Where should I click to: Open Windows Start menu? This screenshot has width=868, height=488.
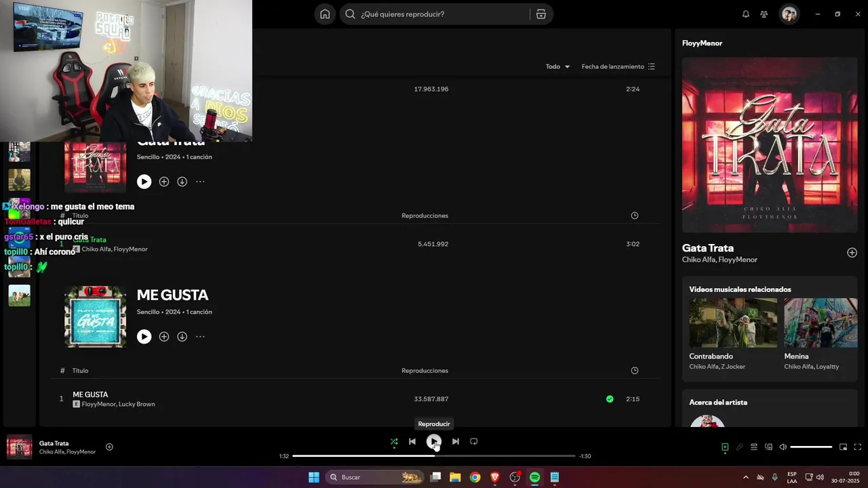[x=314, y=477]
